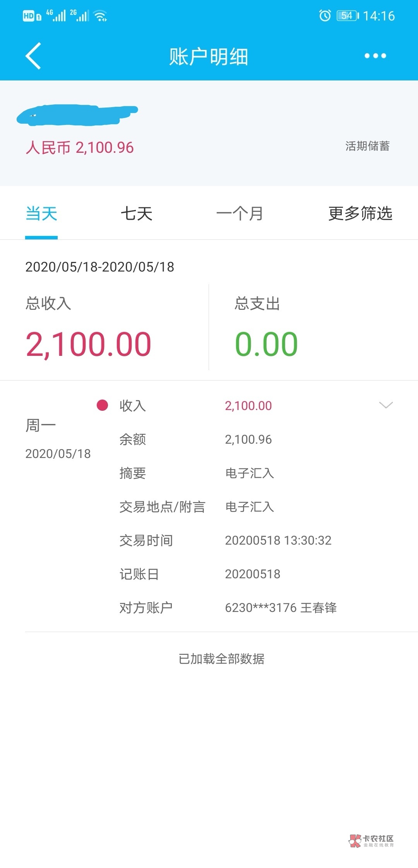The height and width of the screenshot is (868, 418).
Task: Tap the battery level indicator
Action: click(x=348, y=15)
